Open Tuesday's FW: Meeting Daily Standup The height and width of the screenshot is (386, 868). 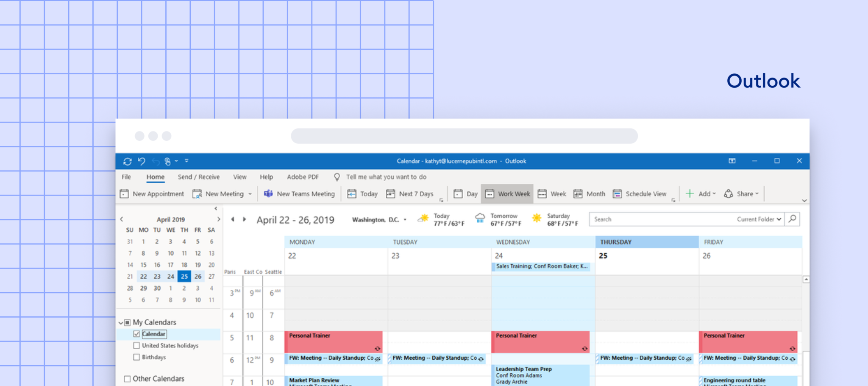(437, 358)
